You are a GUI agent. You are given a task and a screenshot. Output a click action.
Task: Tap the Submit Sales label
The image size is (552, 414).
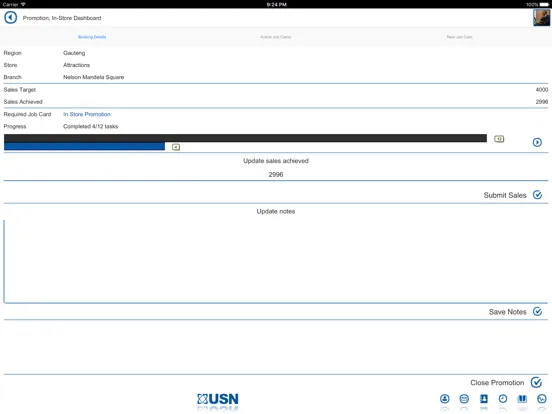(x=505, y=195)
